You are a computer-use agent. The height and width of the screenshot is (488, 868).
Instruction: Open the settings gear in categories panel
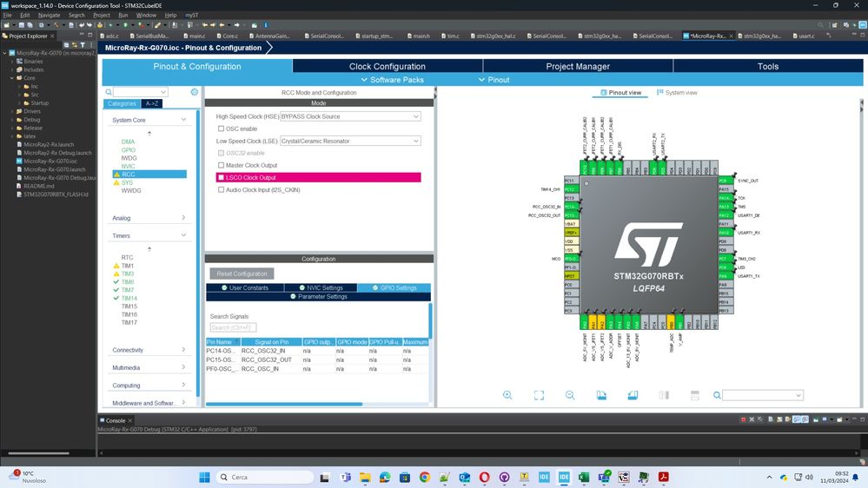[195, 92]
